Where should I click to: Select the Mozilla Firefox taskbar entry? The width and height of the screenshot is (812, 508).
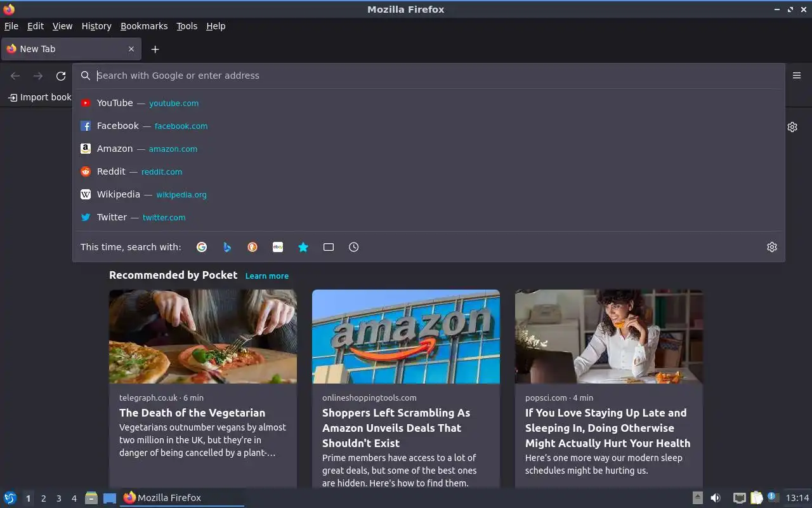click(x=182, y=498)
